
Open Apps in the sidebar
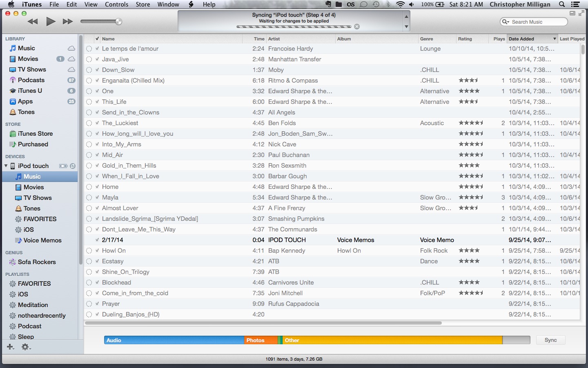[x=25, y=101]
